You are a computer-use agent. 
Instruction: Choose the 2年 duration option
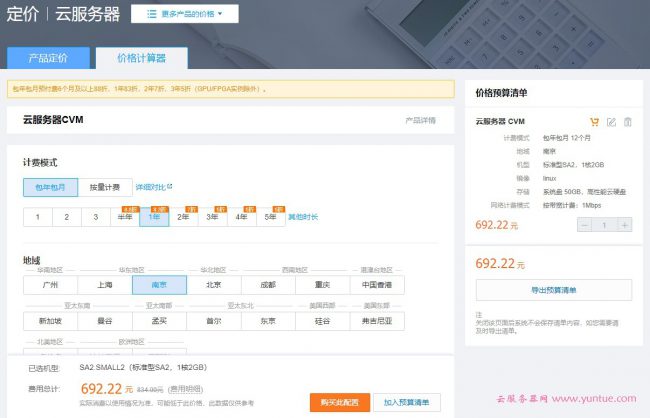(x=183, y=216)
